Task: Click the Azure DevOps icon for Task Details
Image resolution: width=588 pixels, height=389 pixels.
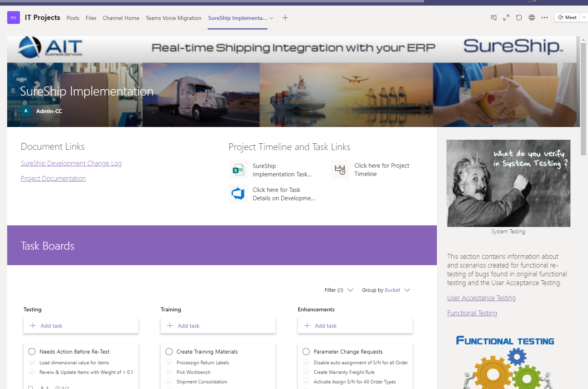Action: [x=238, y=194]
